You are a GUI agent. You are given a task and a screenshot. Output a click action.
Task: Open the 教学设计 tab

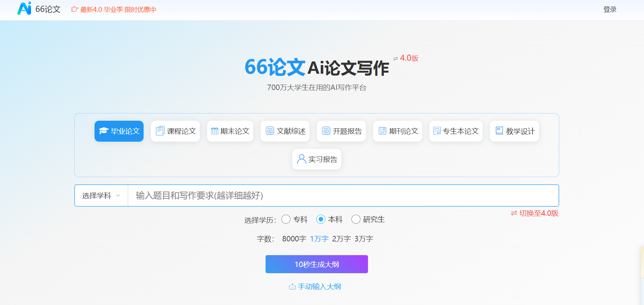[514, 131]
